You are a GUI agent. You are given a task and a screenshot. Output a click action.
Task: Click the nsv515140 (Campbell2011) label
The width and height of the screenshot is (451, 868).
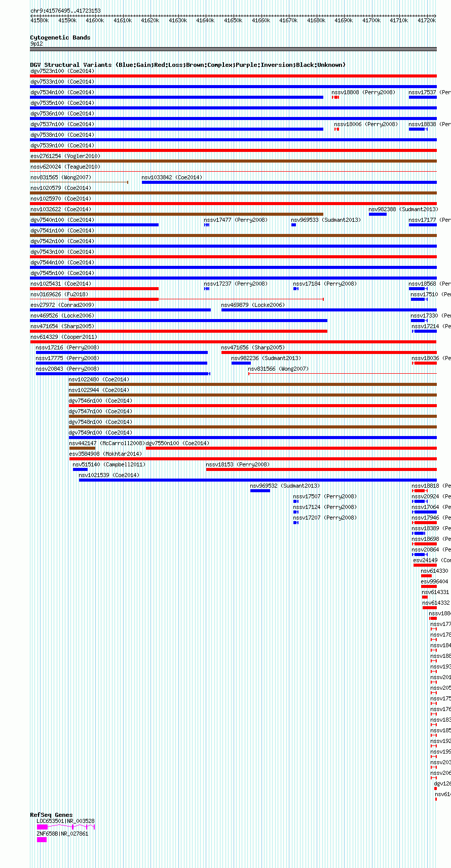(x=109, y=464)
